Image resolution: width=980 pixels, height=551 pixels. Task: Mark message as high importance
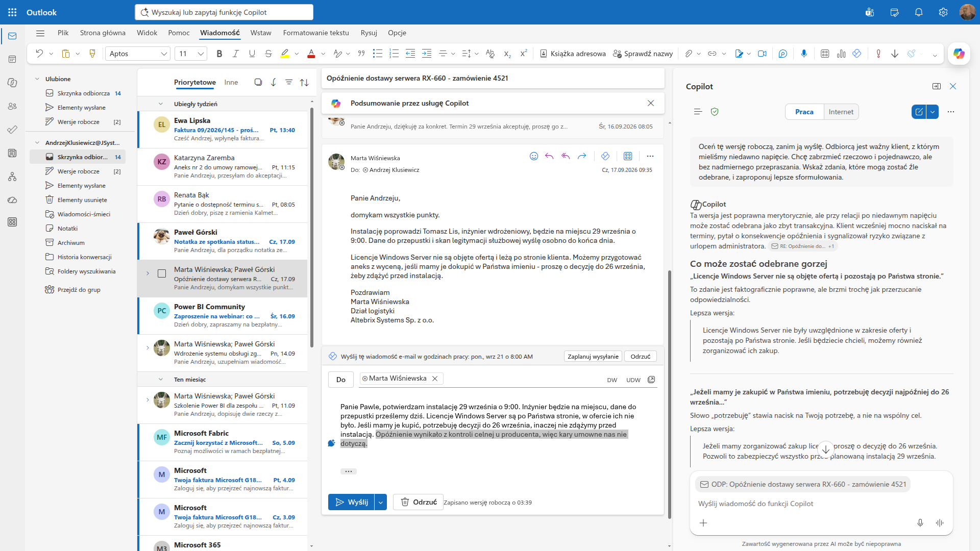tap(878, 54)
